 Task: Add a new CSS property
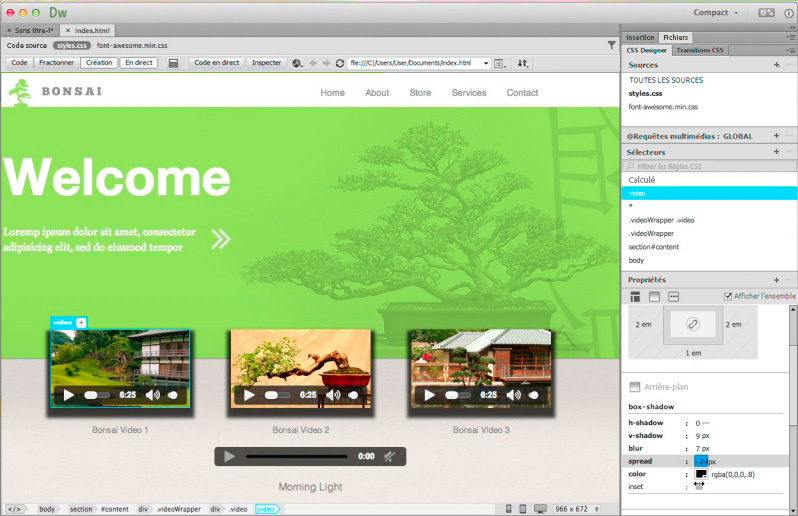pyautogui.click(x=776, y=280)
